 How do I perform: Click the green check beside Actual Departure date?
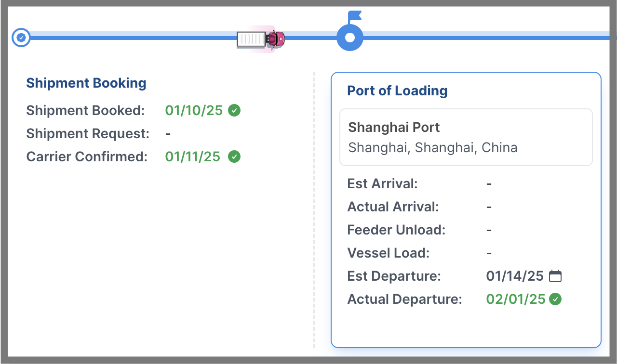556,299
